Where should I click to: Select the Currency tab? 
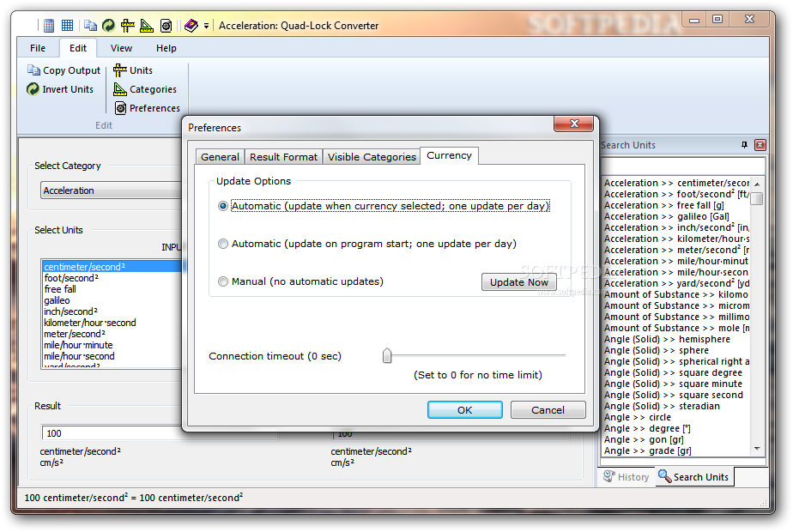pos(449,155)
